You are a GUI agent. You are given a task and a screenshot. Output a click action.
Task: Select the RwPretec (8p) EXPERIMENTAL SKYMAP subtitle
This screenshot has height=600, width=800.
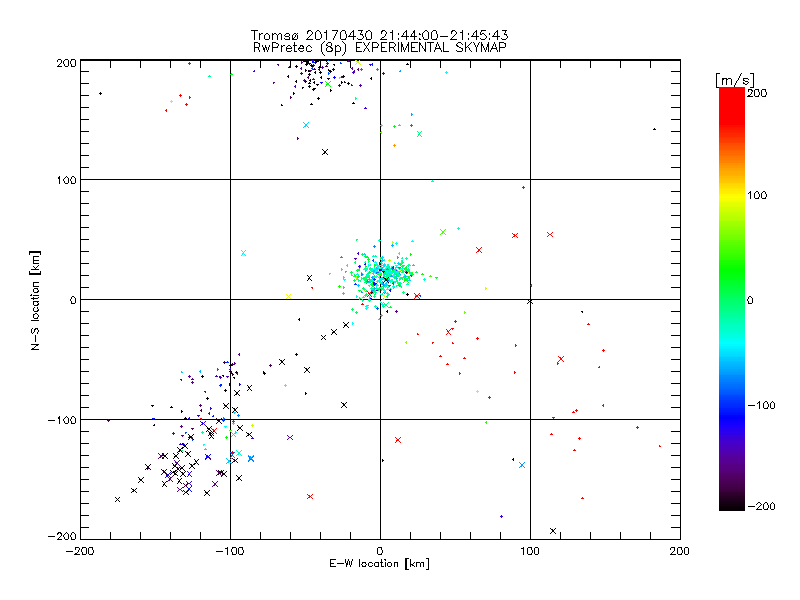click(x=380, y=47)
